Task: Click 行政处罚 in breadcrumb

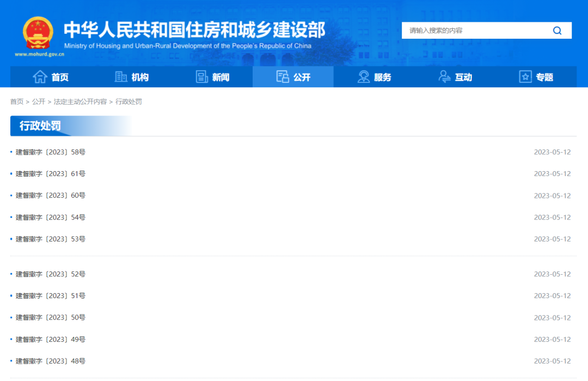Action: pyautogui.click(x=128, y=102)
